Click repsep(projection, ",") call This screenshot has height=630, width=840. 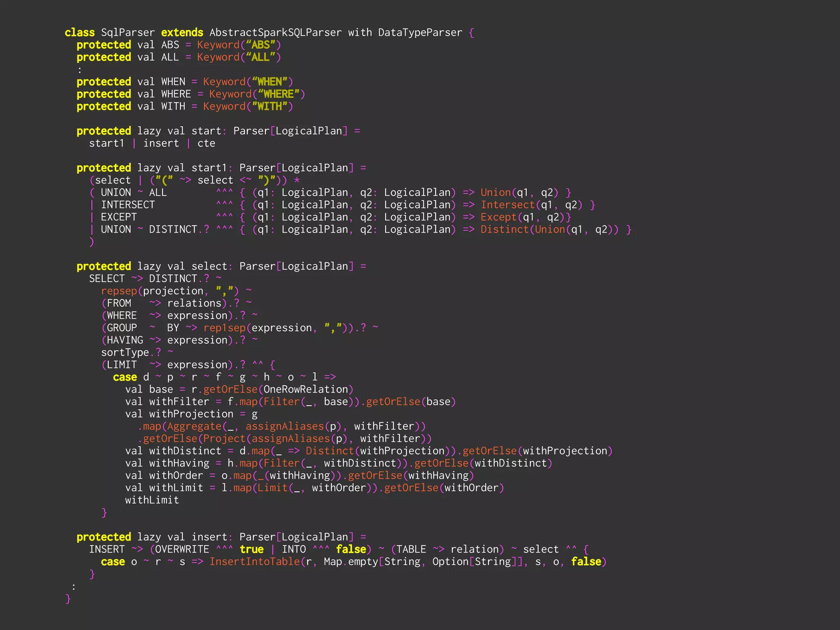(x=170, y=291)
